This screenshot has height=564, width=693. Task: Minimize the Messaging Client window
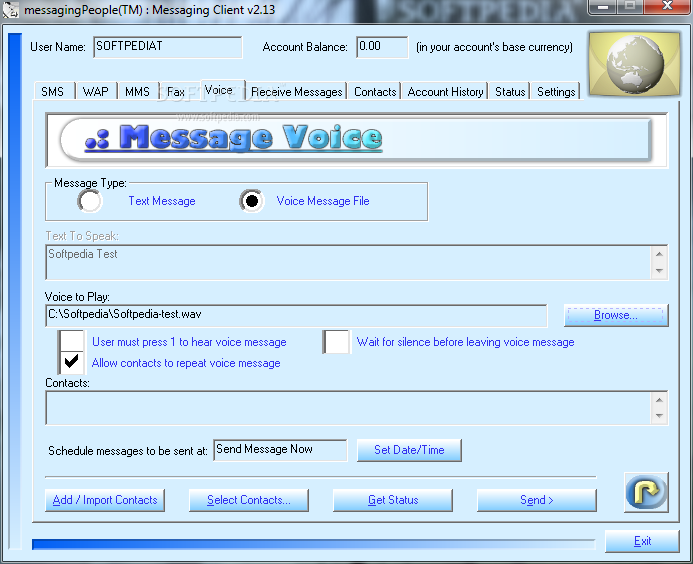(603, 7)
